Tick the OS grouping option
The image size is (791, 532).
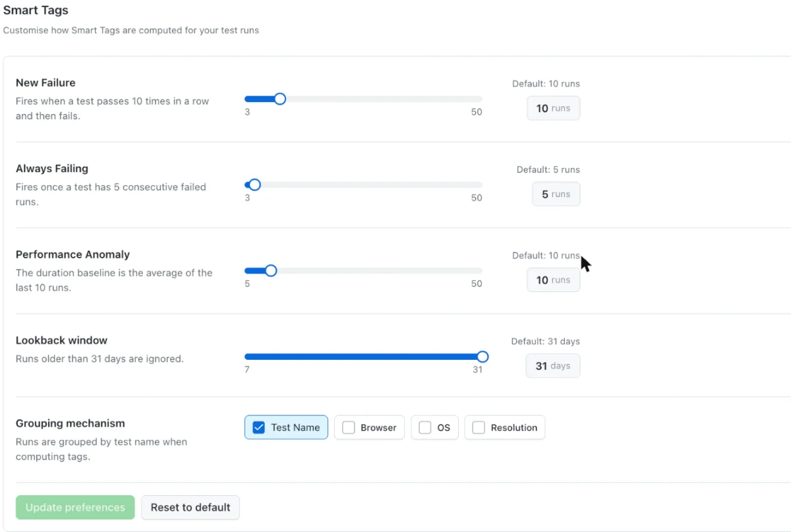point(425,427)
